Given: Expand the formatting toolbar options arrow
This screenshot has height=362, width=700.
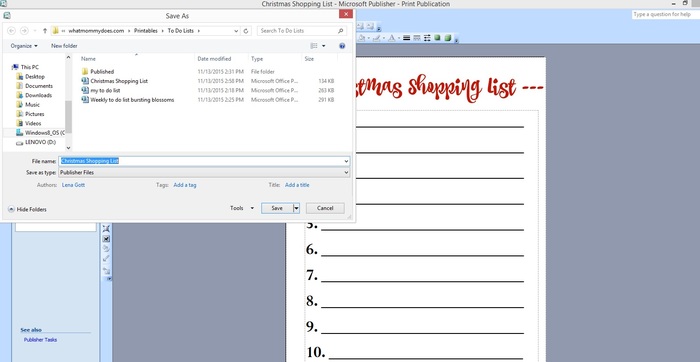Looking at the screenshot, I should [457, 40].
